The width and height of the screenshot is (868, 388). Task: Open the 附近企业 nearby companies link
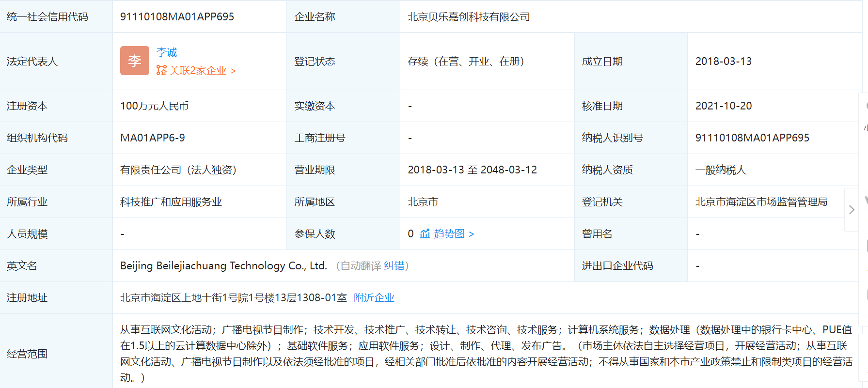[374, 298]
